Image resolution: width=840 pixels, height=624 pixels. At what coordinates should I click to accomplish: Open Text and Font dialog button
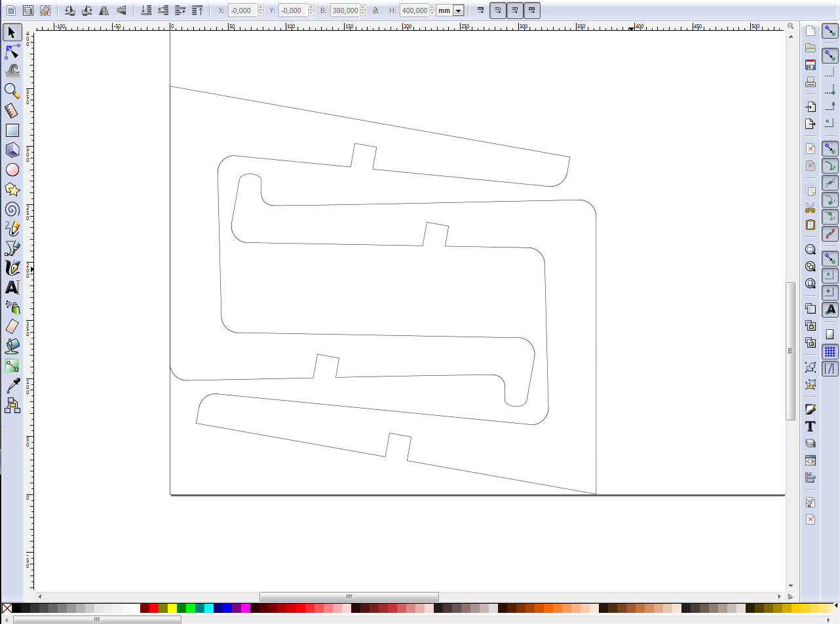point(811,426)
